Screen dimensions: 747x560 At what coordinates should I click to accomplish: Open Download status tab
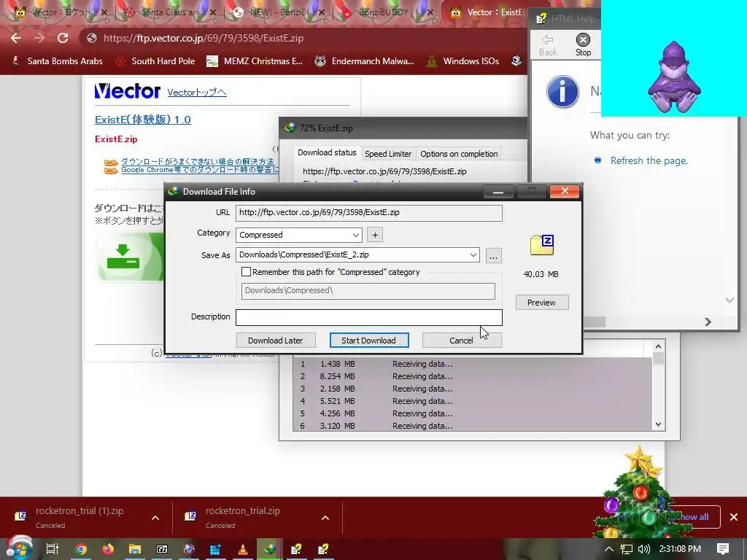coord(327,153)
